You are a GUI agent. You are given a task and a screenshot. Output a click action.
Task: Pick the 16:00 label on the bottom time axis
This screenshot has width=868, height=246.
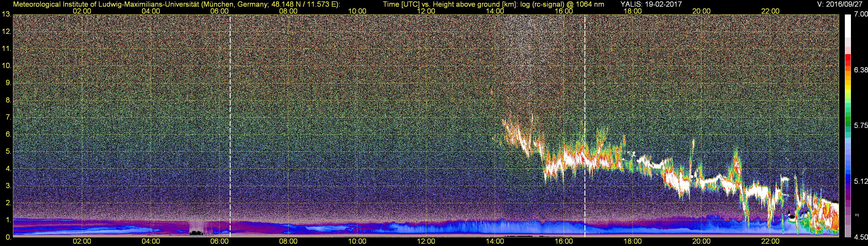(564, 242)
